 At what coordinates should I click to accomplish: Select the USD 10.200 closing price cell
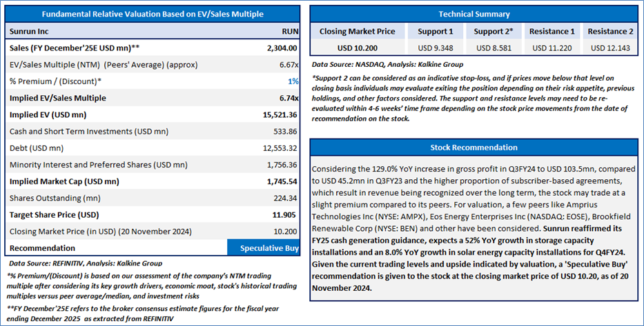pyautogui.click(x=358, y=48)
